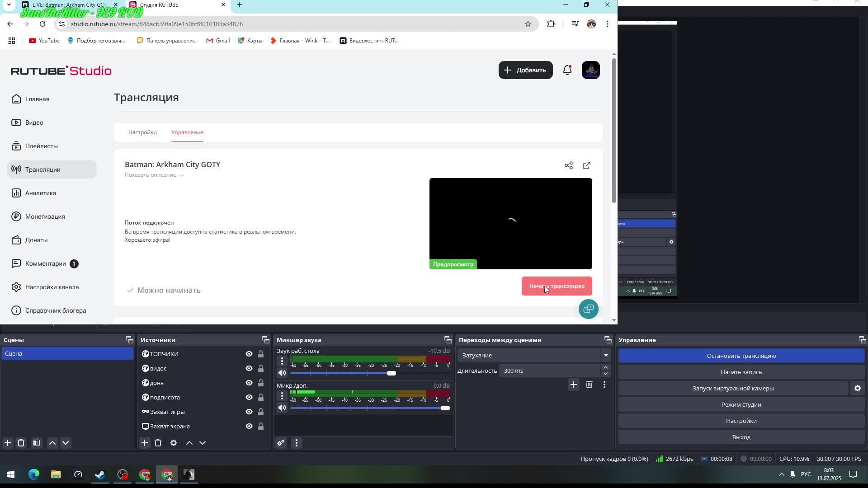Viewport: 868px width, 488px height.
Task: Click Остановить трансляцию in OBS controls
Action: 741,356
